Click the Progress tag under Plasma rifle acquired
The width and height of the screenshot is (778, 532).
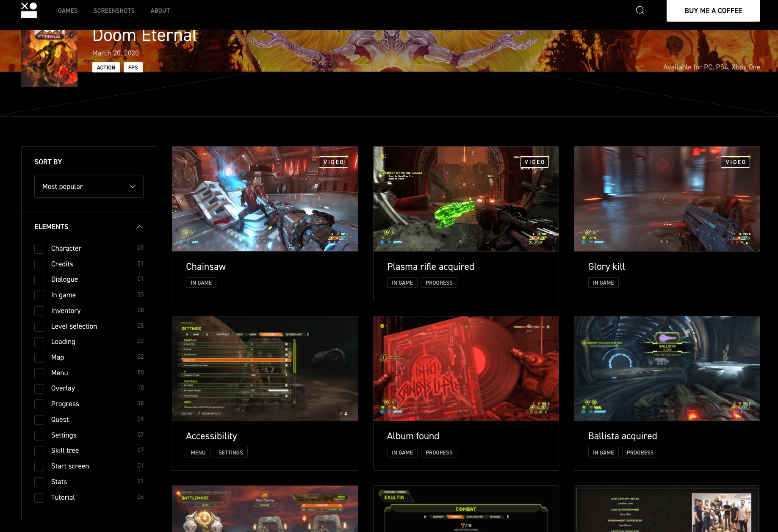click(x=439, y=283)
